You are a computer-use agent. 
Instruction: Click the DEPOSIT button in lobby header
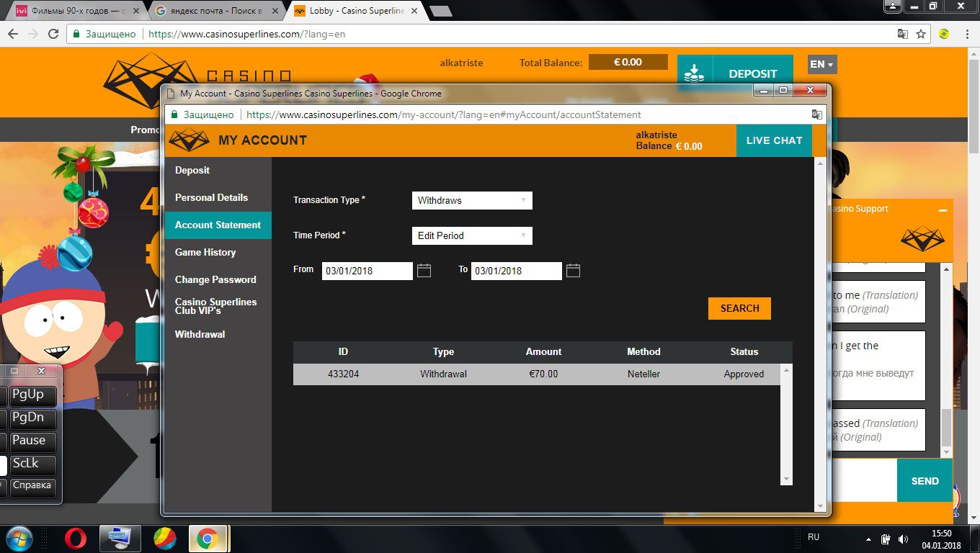(752, 73)
